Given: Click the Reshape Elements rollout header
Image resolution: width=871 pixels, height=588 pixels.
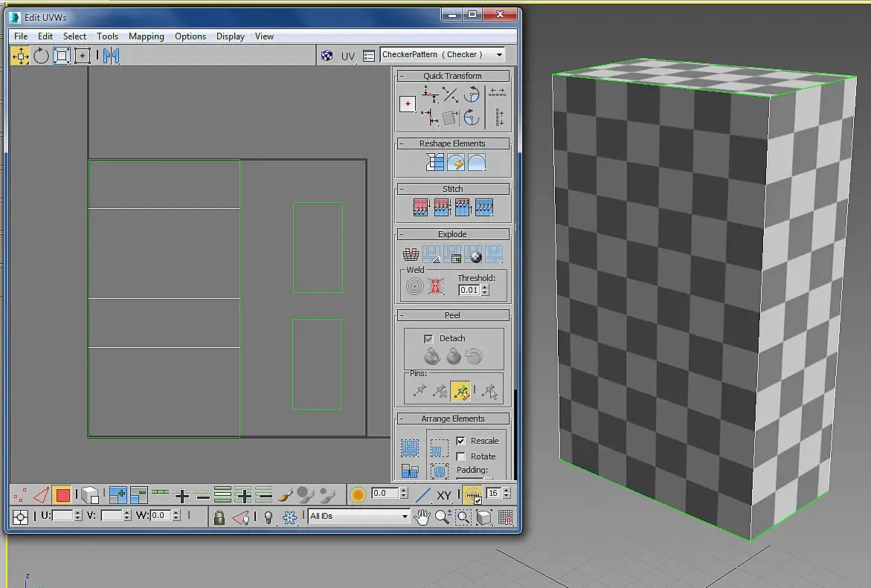Looking at the screenshot, I should click(x=452, y=143).
